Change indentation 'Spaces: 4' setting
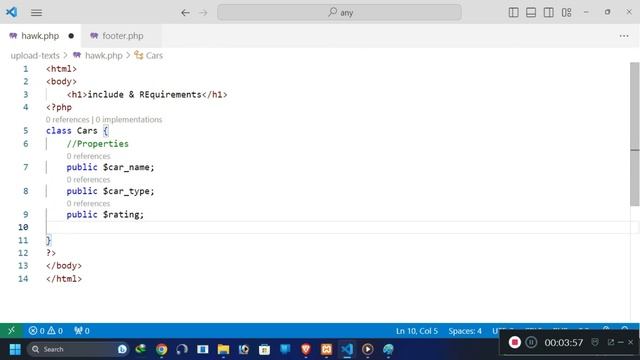Viewport: 640px width, 360px height. pos(465,331)
